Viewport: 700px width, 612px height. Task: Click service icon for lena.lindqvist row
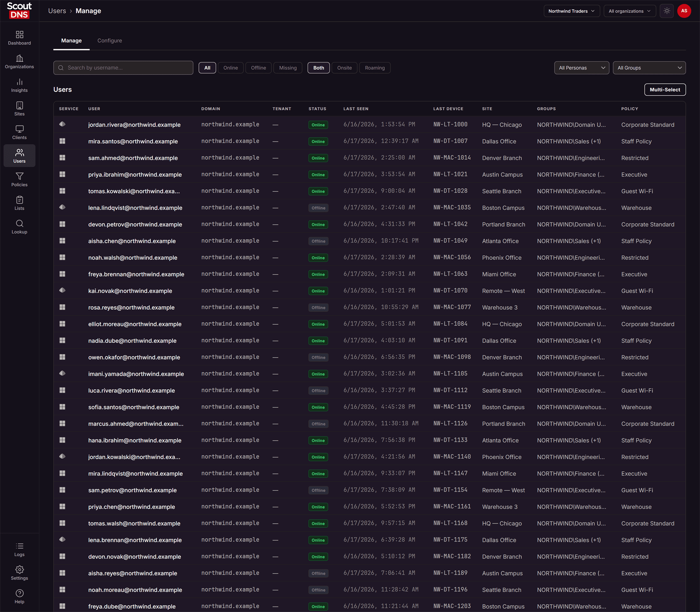click(62, 207)
